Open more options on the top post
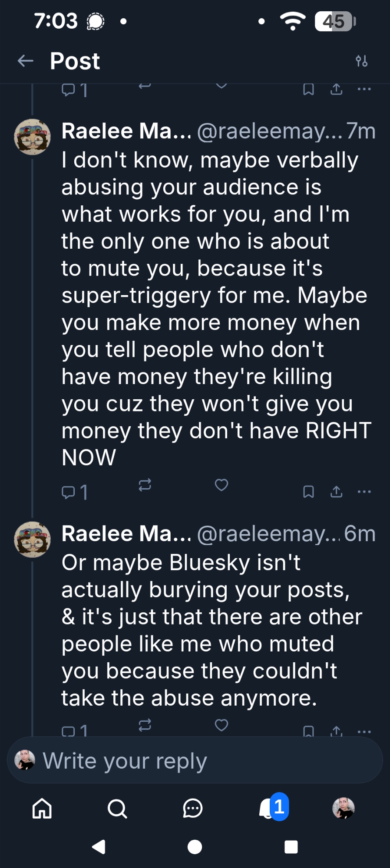Viewport: 390px width, 868px height. [x=364, y=89]
